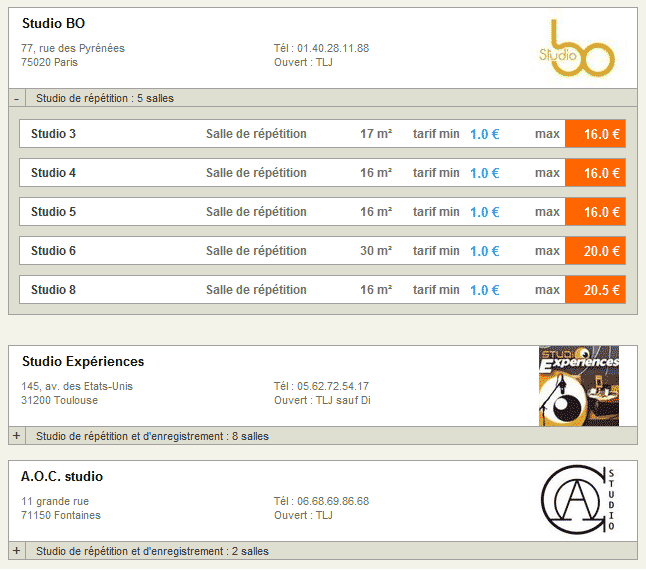Expand A.O.C. studio 2 salles section

point(17,551)
